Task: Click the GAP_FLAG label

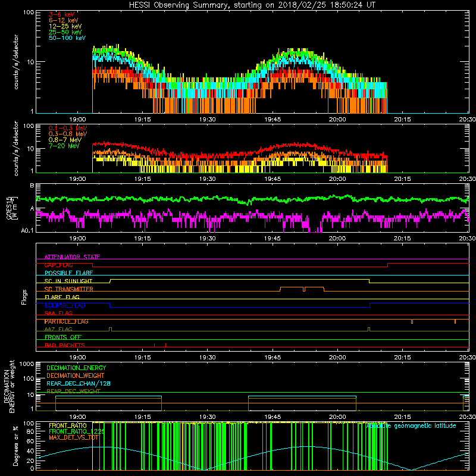Action: [x=58, y=265]
